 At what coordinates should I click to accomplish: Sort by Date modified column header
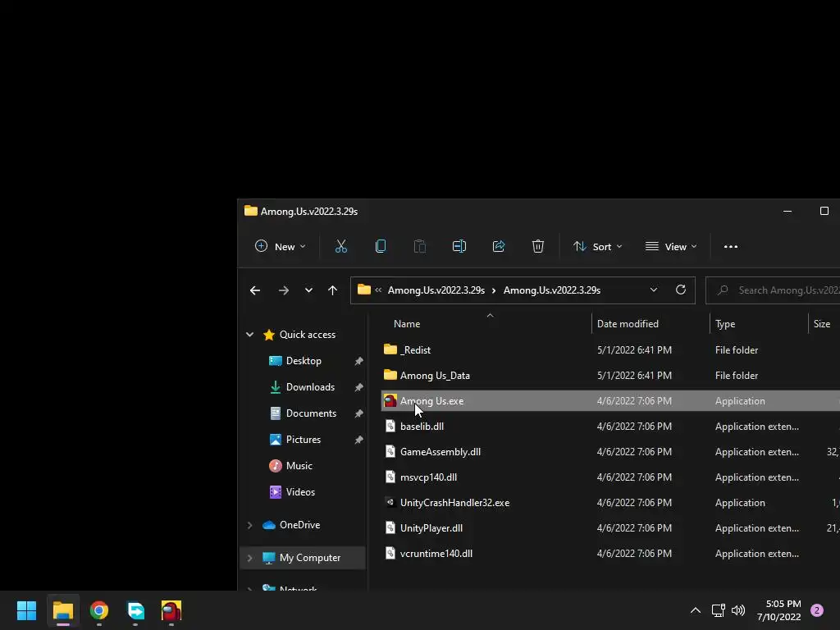click(628, 323)
